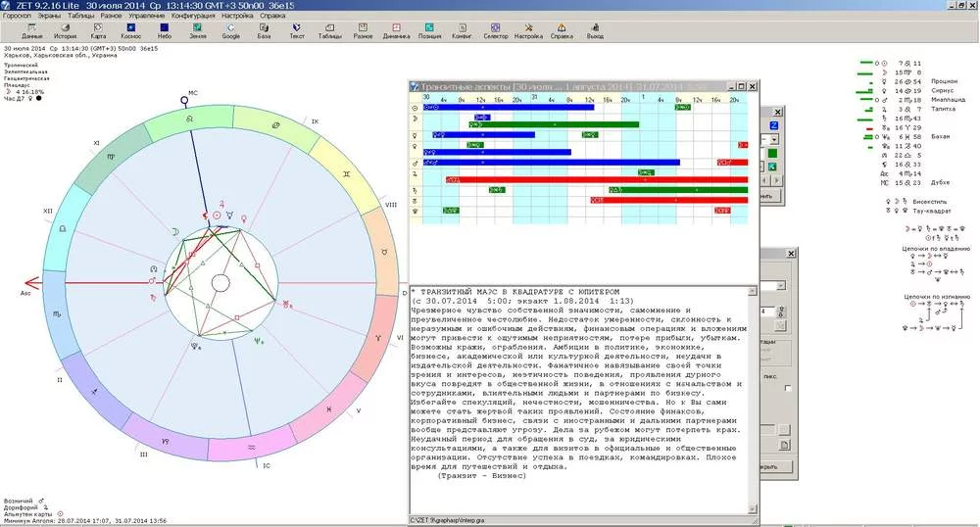Click the Выход exit icon
Screen dimensions: 980x527
[595, 30]
